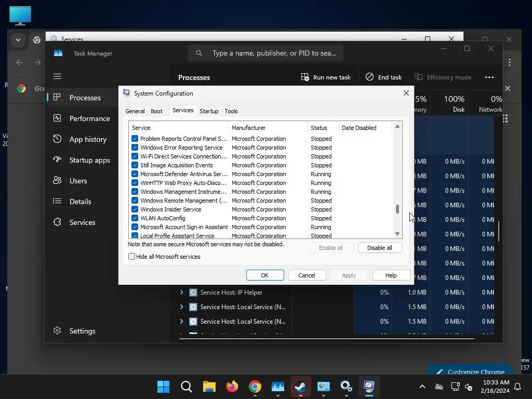Sort processes by Disk column
This screenshot has width=532, height=399.
pyautogui.click(x=449, y=104)
